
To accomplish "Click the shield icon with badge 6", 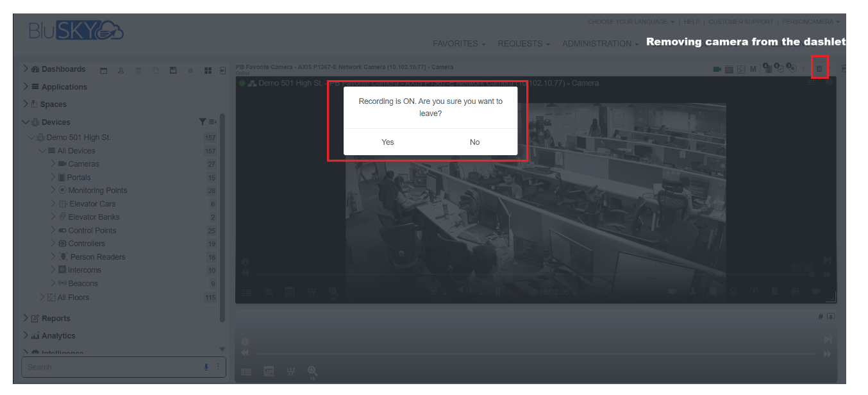I will 781,69.
